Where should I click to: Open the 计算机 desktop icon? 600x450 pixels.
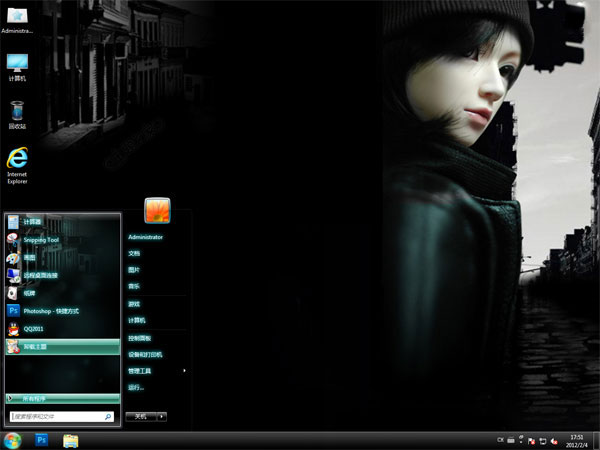click(17, 67)
